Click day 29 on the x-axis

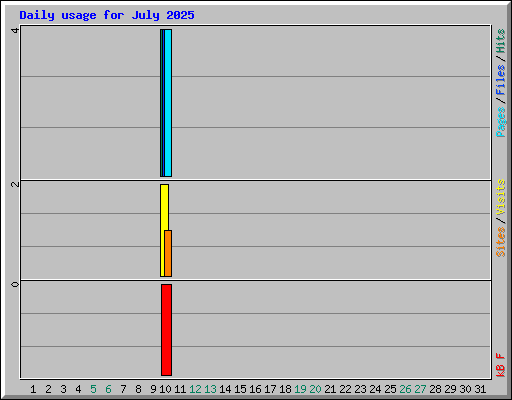450,389
